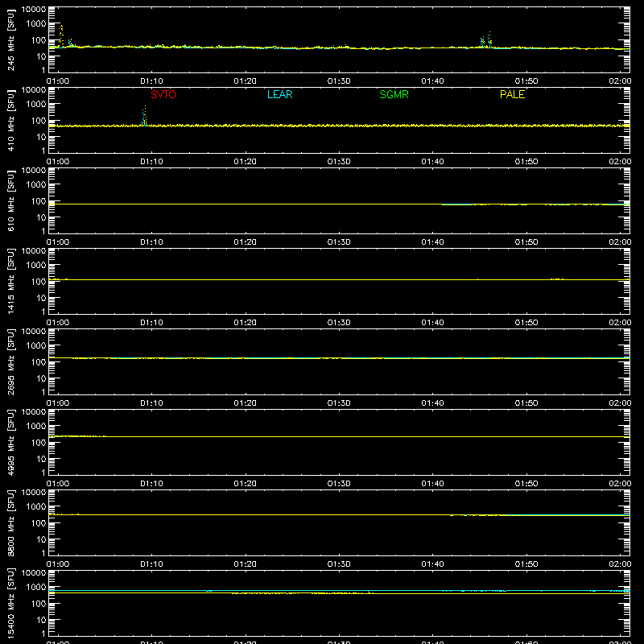Click the 10000 tick label on the 245 MHz axis
This screenshot has height=644, width=644.
click(34, 10)
